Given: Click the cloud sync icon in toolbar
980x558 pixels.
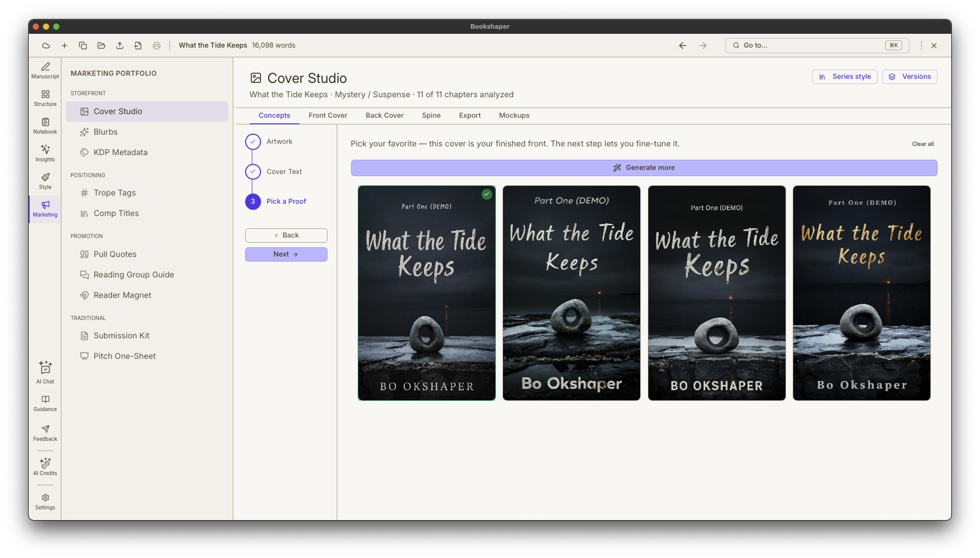Looking at the screenshot, I should (46, 46).
